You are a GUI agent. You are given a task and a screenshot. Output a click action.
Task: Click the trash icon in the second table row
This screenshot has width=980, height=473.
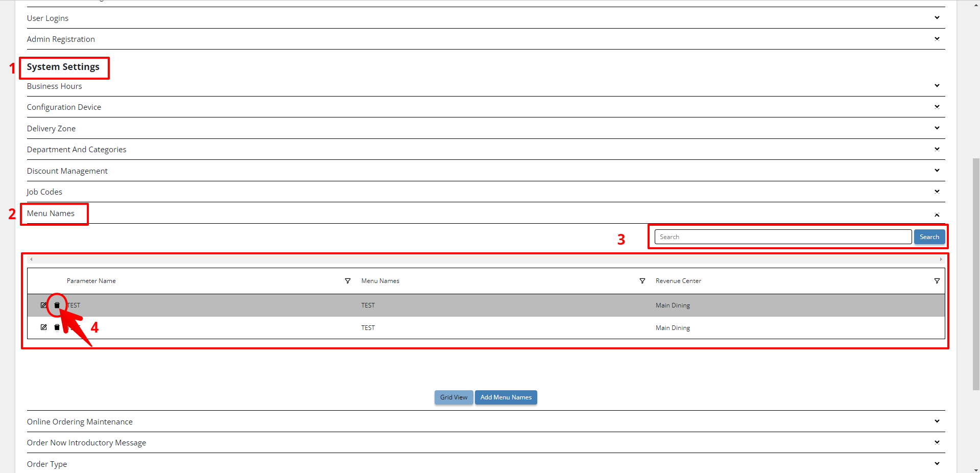click(57, 327)
